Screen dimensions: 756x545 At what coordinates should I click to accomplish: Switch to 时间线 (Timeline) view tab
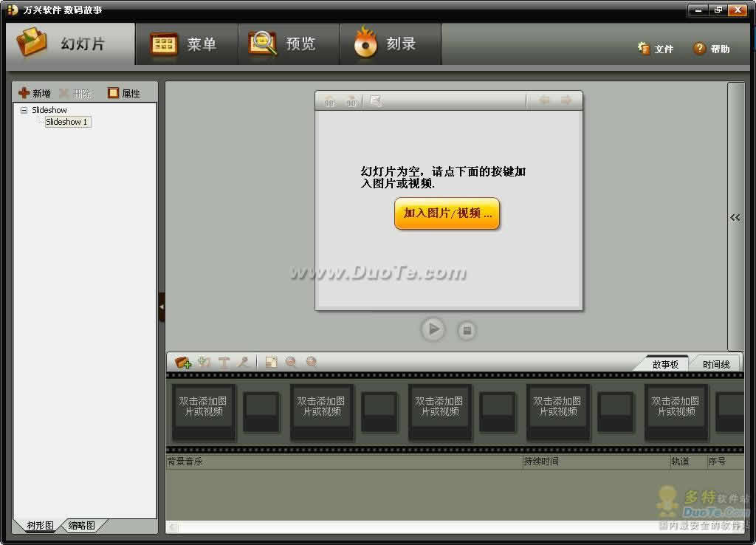point(715,364)
